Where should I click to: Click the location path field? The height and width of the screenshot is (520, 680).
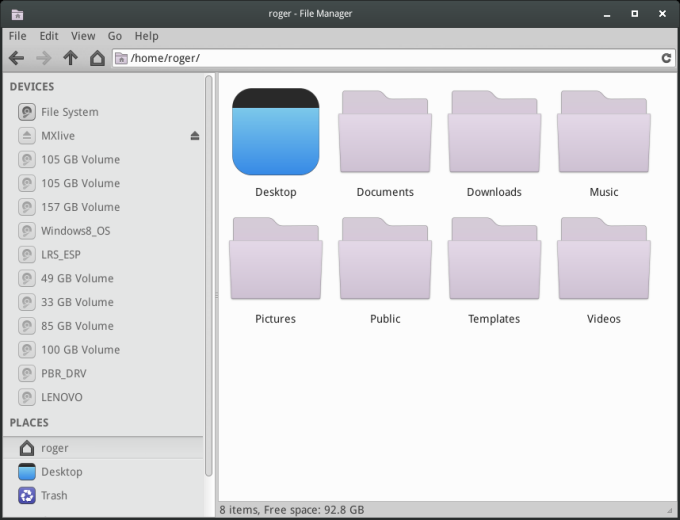(x=390, y=58)
